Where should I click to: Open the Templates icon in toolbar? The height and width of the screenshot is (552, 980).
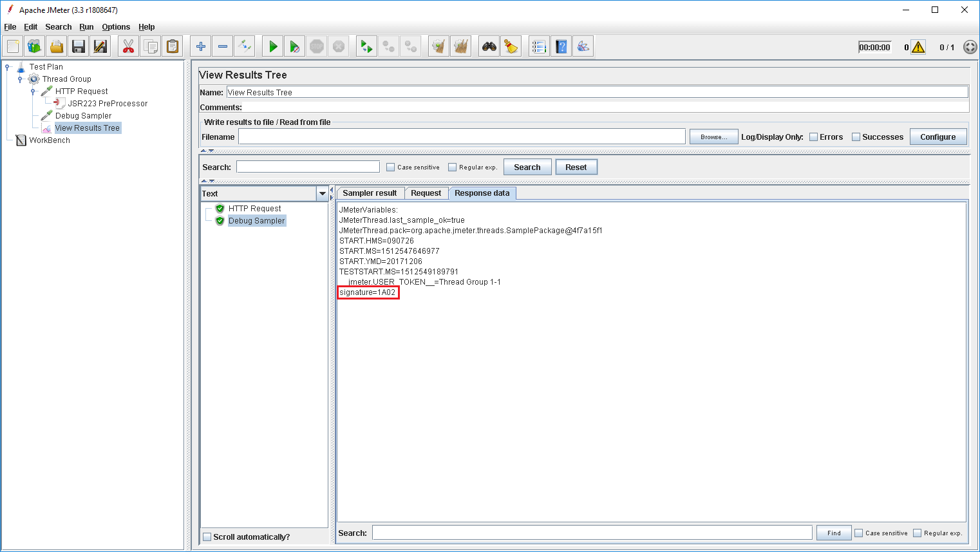[35, 46]
